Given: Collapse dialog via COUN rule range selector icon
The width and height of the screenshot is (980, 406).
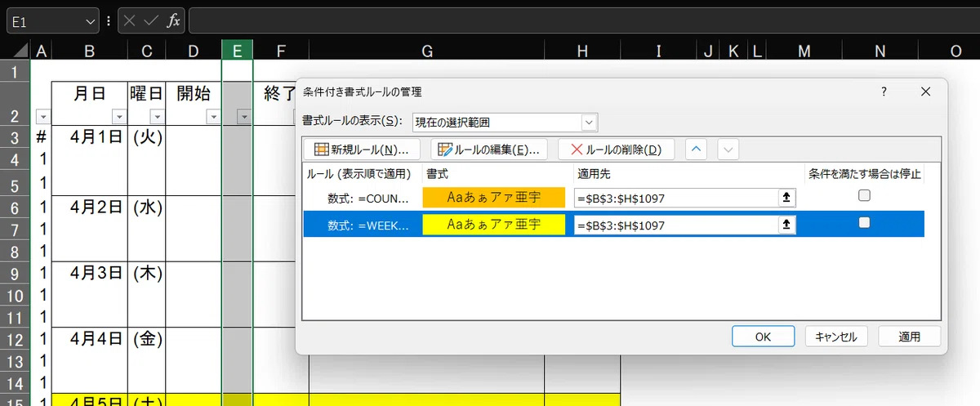Looking at the screenshot, I should pos(787,198).
